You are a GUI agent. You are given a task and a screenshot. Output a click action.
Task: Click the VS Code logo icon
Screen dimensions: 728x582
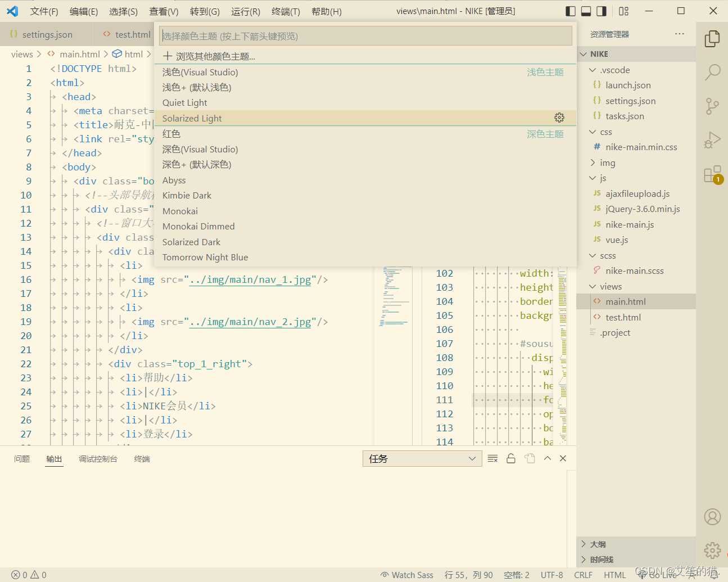tap(12, 11)
